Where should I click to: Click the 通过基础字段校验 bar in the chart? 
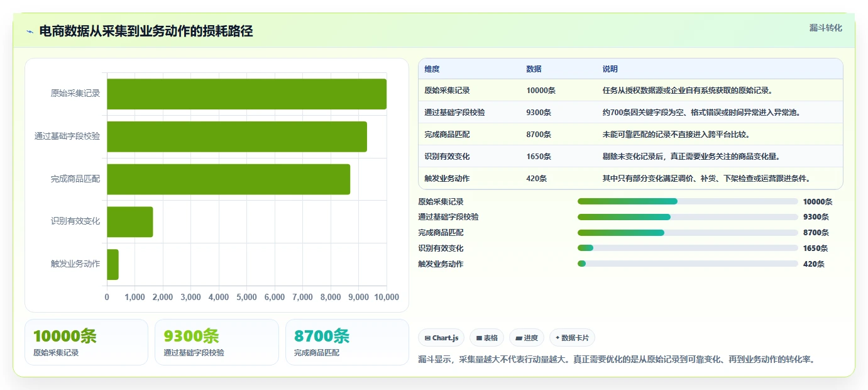point(237,136)
